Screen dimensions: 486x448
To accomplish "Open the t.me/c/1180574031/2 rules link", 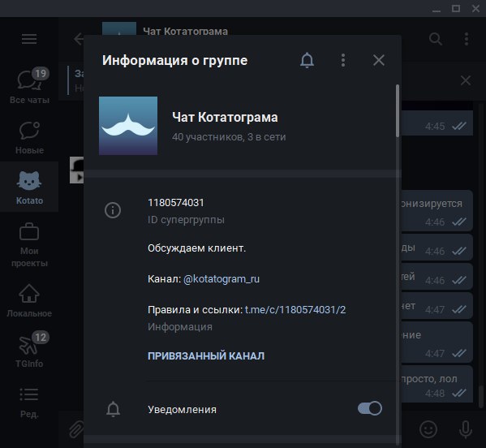I will (x=295, y=310).
